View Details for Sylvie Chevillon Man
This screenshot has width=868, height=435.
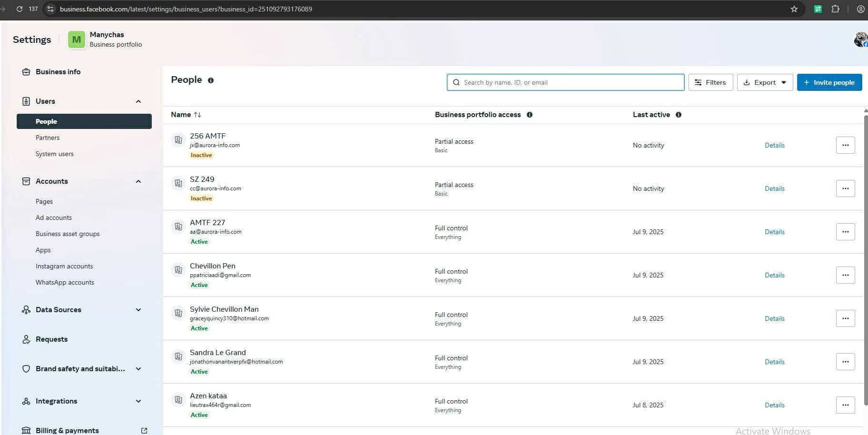775,318
